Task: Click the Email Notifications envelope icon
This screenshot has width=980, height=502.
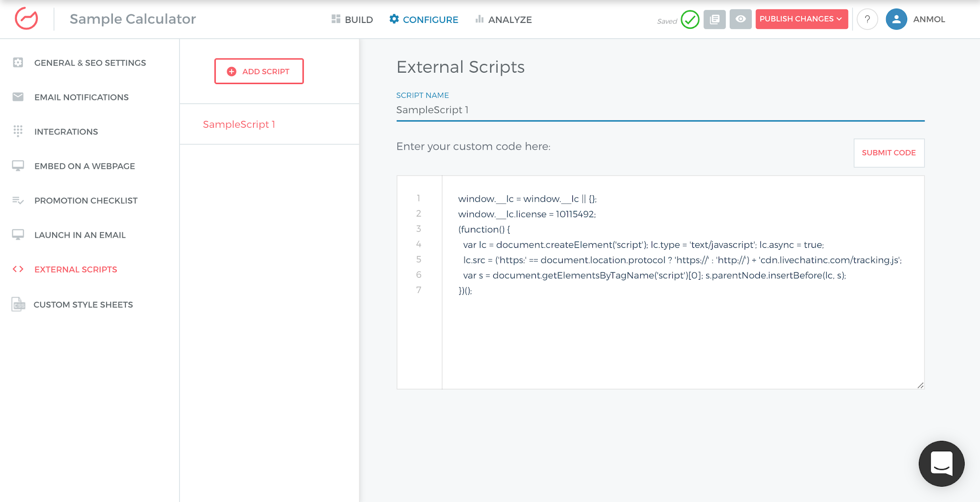Action: tap(18, 97)
